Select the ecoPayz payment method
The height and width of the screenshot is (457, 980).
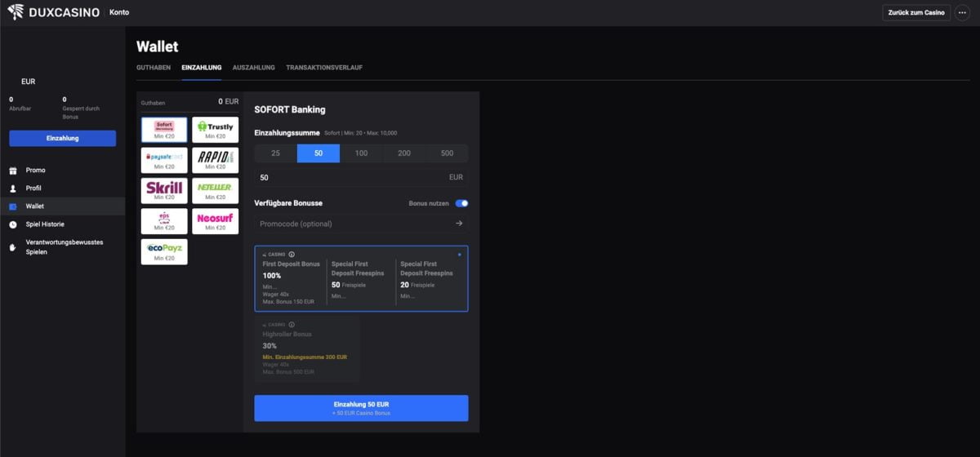point(164,251)
